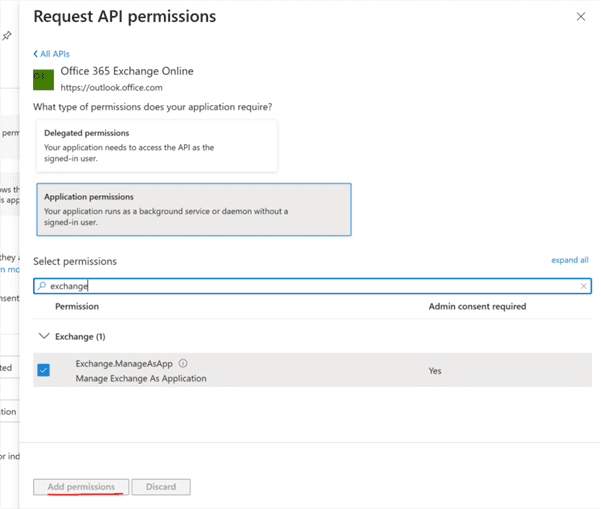Viewport: 601px width, 509px height.
Task: Collapse the Exchange (1) group chevron
Action: pyautogui.click(x=41, y=337)
